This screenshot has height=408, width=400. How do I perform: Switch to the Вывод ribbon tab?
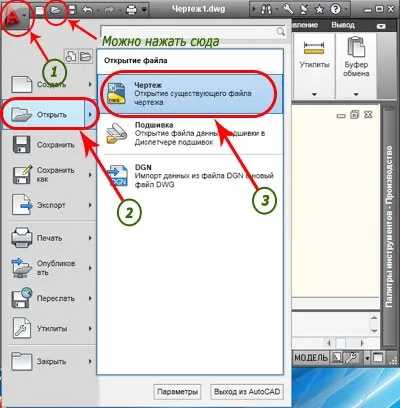(343, 25)
